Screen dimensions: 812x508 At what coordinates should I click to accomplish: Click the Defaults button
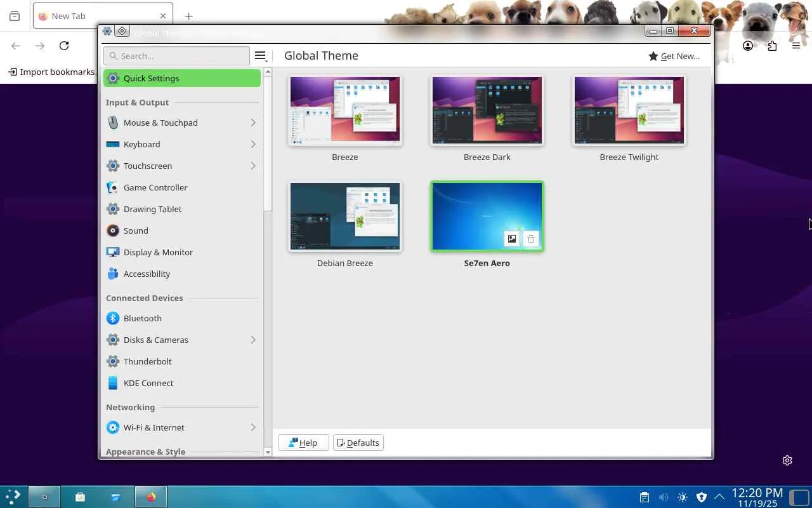(x=358, y=443)
